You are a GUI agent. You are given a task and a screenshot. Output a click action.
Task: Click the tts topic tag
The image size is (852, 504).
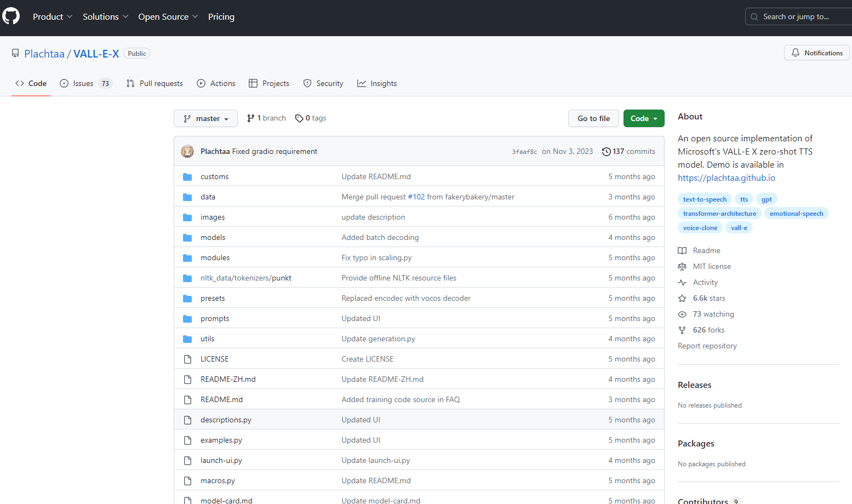pos(744,199)
